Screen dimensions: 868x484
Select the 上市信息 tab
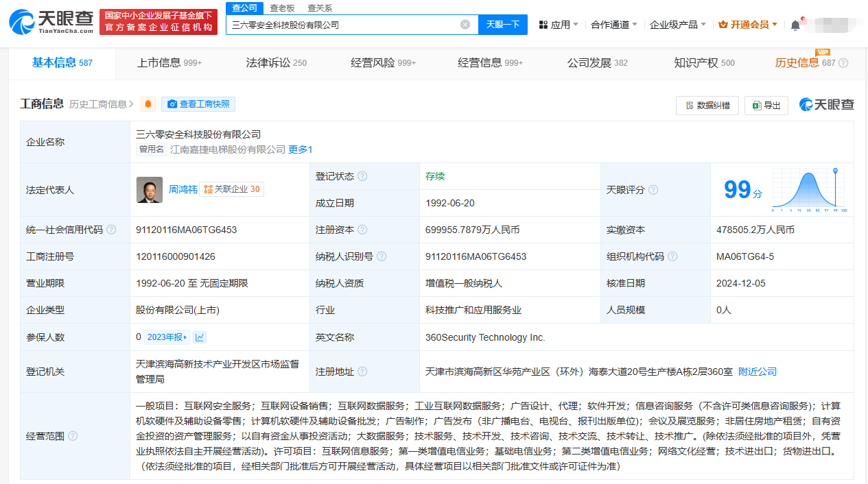click(x=169, y=62)
